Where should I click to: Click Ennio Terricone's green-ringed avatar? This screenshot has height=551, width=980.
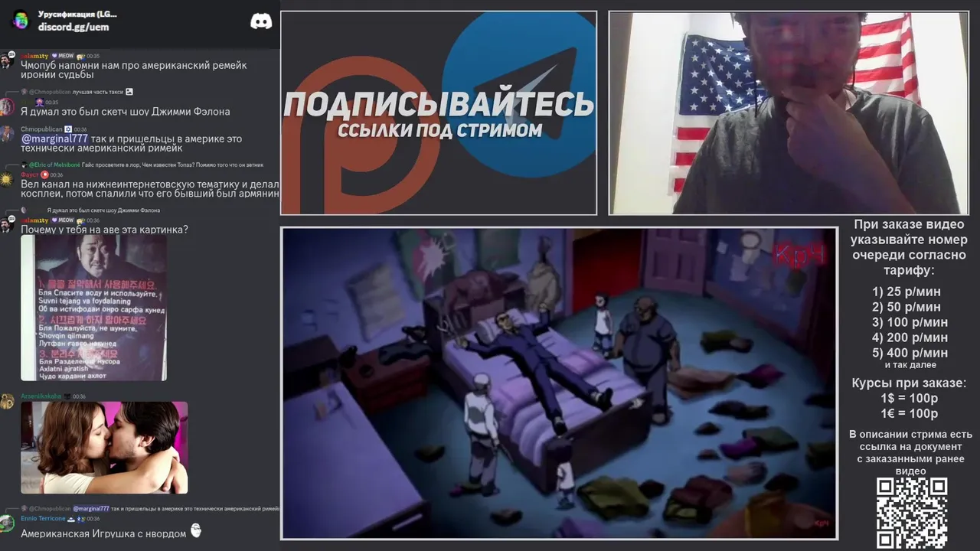[7, 523]
